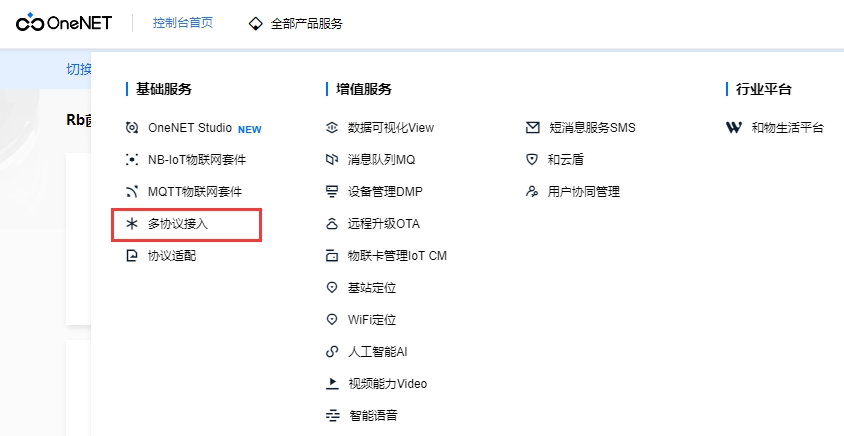Click the MQTT suite icon

click(x=132, y=192)
